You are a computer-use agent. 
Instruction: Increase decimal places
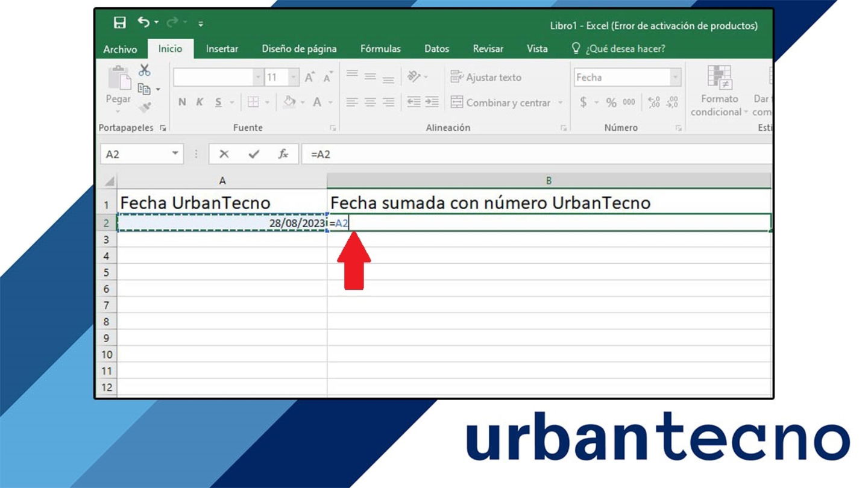pos(654,102)
